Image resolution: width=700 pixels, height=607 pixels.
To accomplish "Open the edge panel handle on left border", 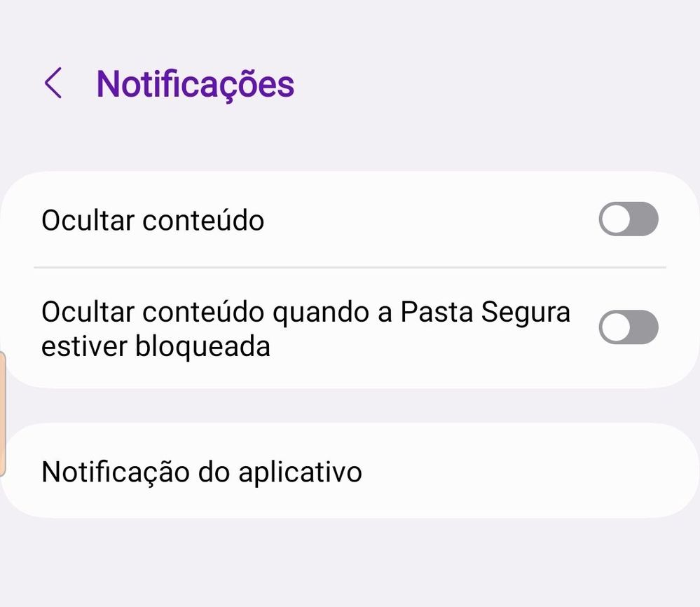I will [2, 414].
